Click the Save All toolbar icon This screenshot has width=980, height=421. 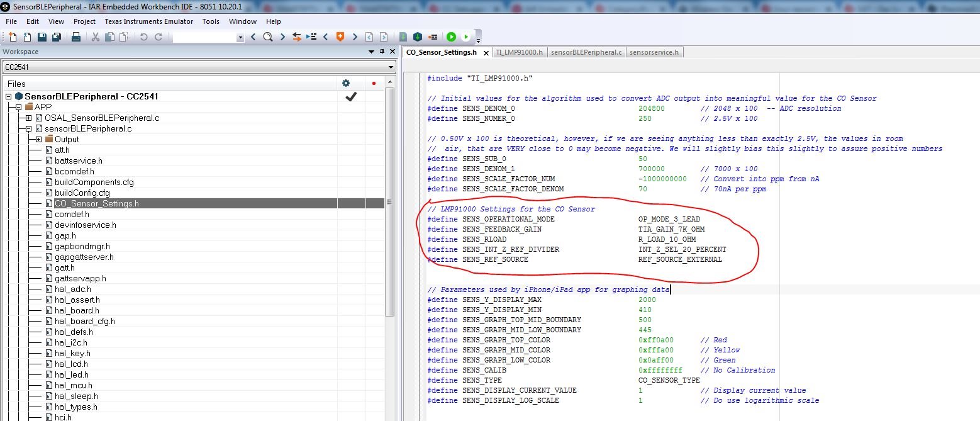point(56,37)
